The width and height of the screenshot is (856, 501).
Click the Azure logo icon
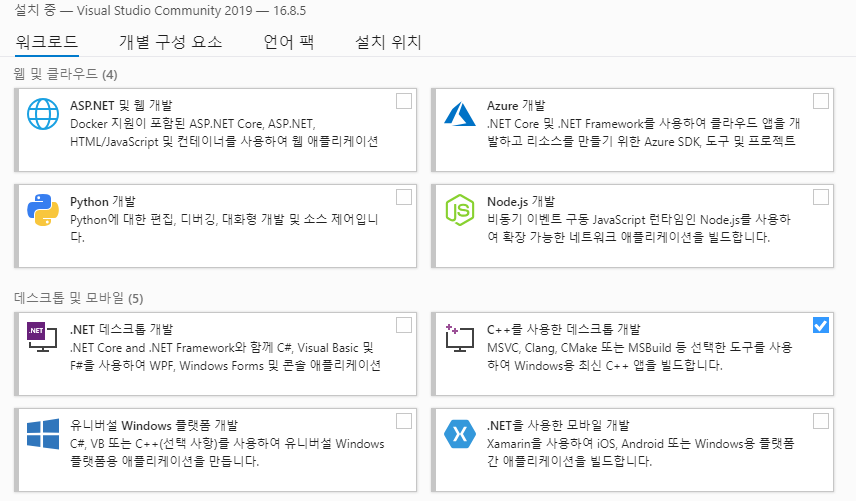coord(460,114)
